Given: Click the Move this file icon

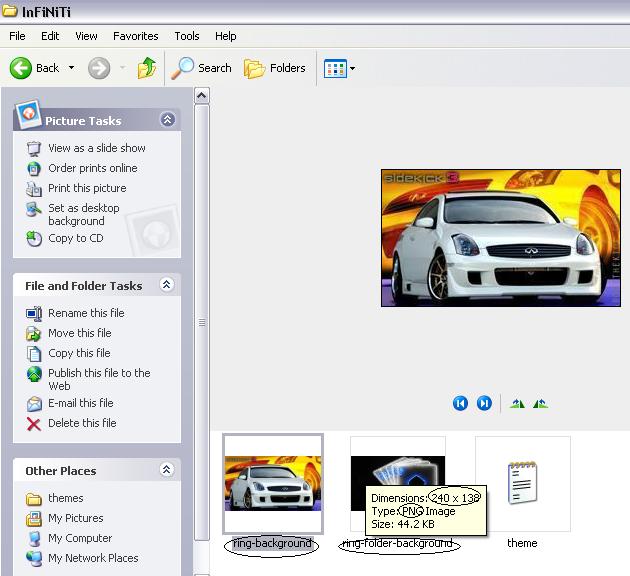Looking at the screenshot, I should point(34,333).
